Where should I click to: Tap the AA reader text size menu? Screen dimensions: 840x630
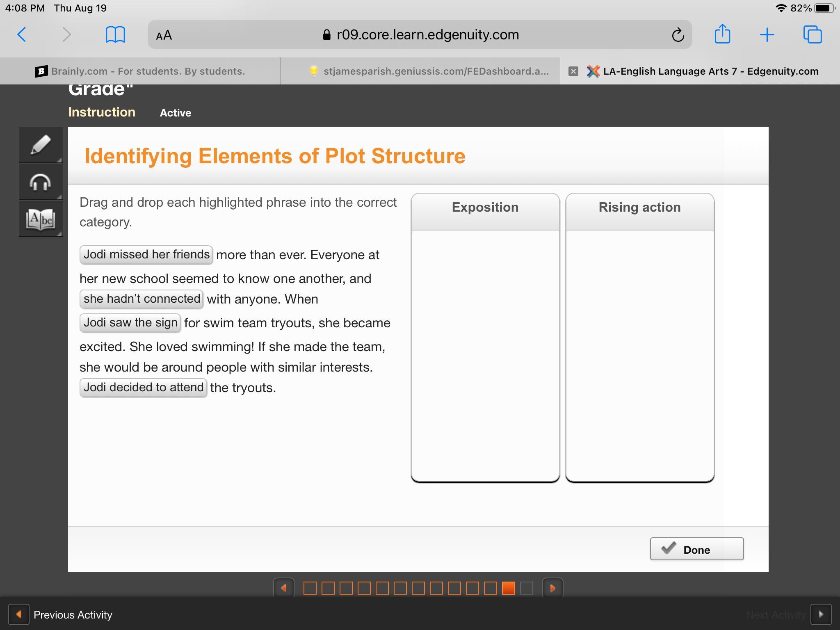tap(164, 35)
